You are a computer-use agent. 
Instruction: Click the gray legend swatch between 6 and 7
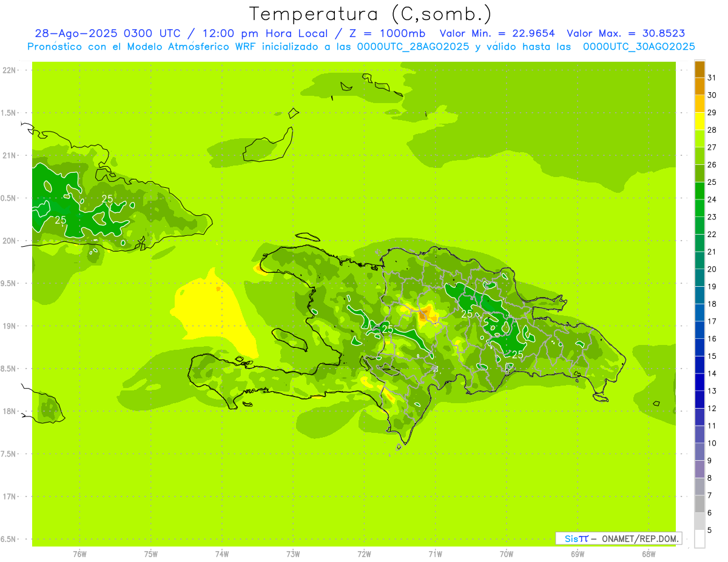[x=699, y=504]
